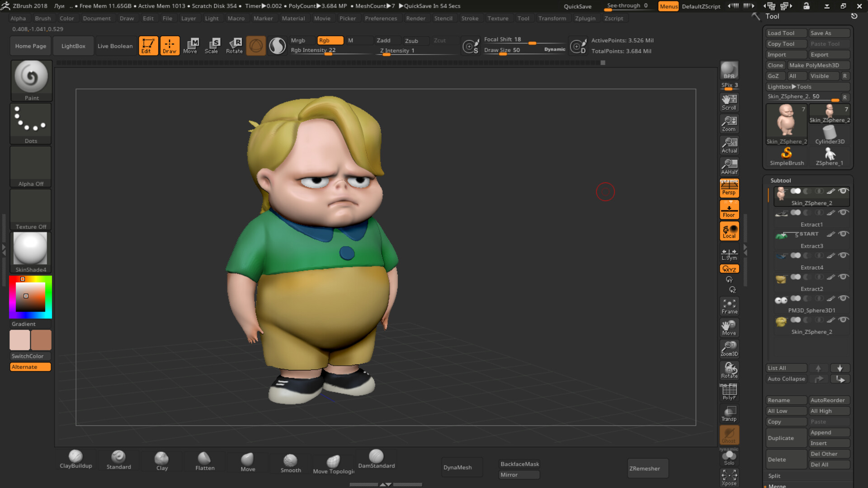Open the Preferences menu
This screenshot has height=488, width=868.
[x=381, y=19]
